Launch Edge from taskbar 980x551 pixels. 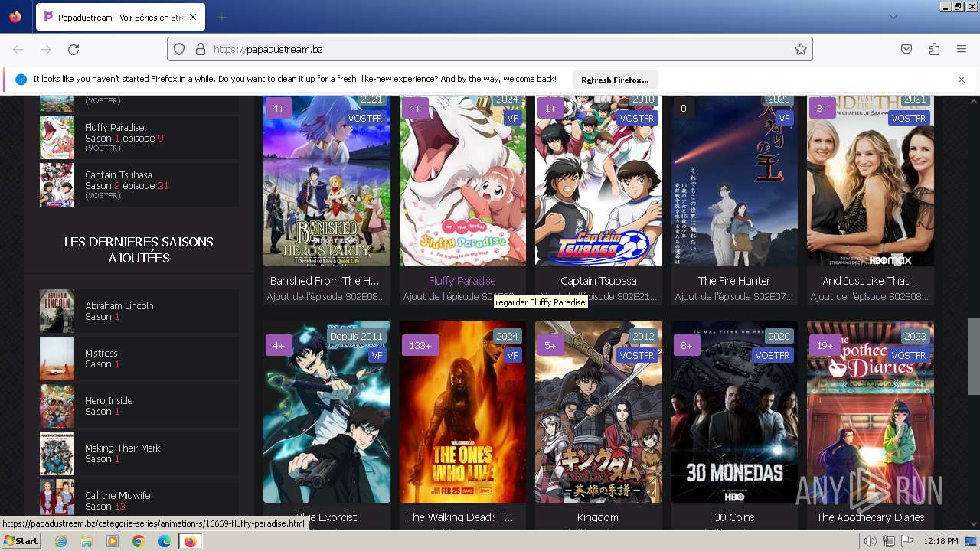tap(165, 541)
